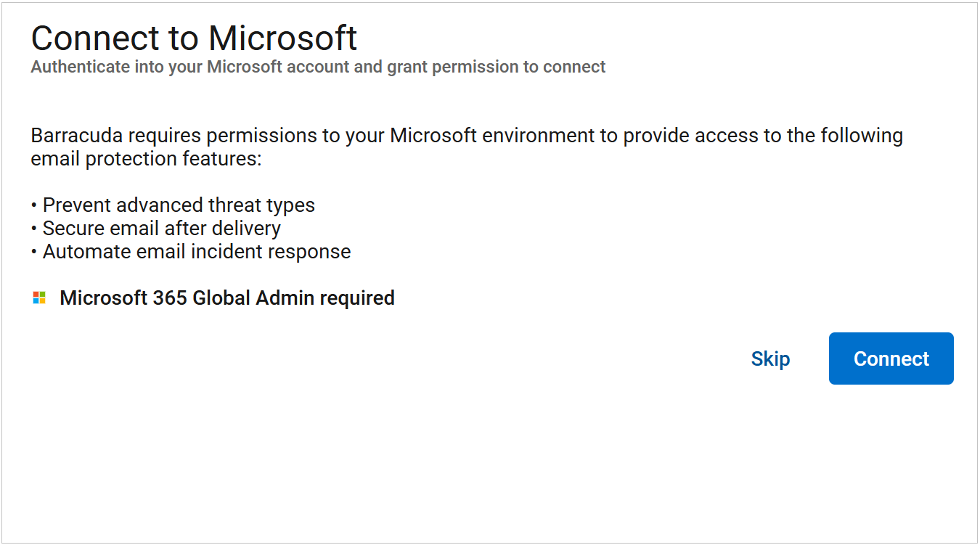Click the bullet dot before "Prevent advanced"
Viewport: 980px width, 545px height.
coord(34,206)
